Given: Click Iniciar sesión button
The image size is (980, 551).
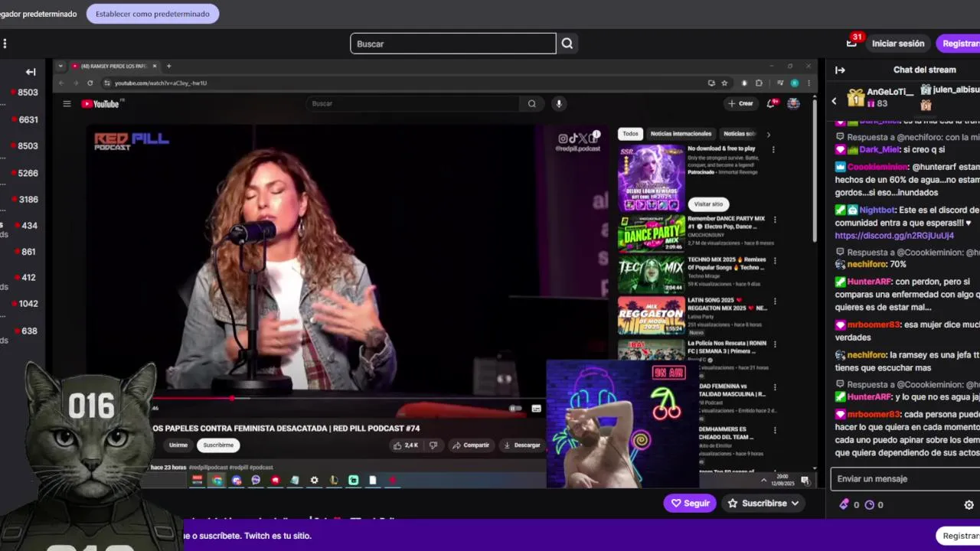Looking at the screenshot, I should click(x=898, y=44).
